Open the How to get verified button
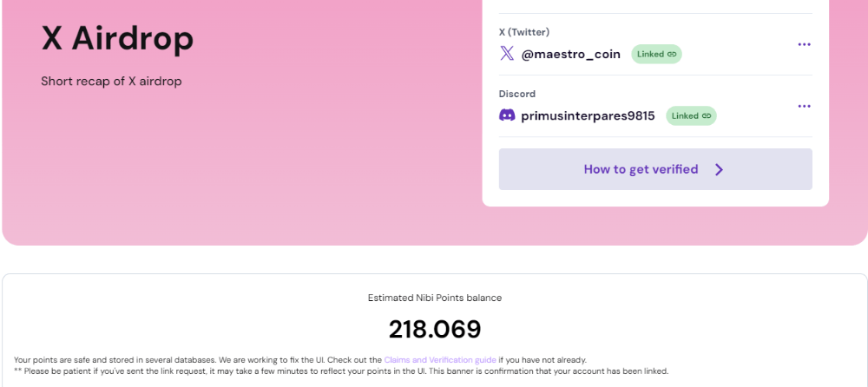868x387 pixels. tap(655, 169)
